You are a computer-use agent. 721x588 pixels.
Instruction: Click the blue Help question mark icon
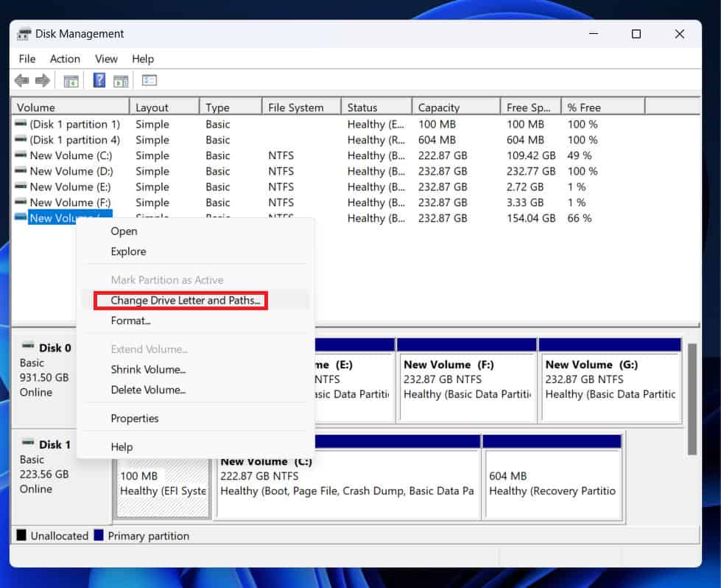pyautogui.click(x=99, y=80)
